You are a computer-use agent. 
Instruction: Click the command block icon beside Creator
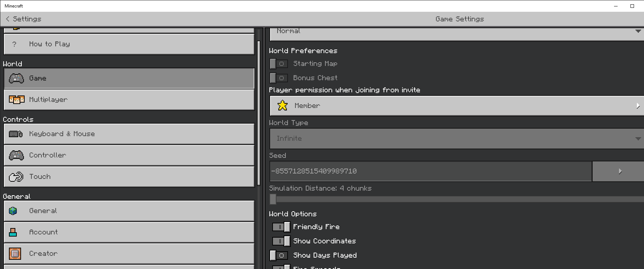pyautogui.click(x=15, y=254)
